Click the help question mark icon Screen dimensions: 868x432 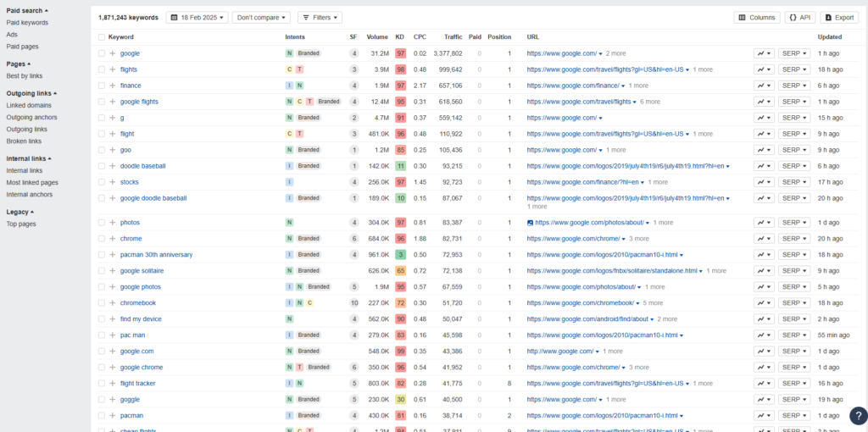(859, 416)
